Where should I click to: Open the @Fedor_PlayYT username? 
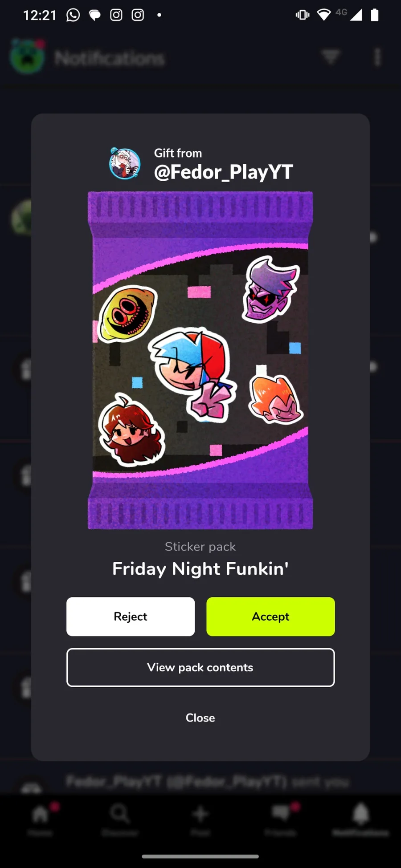click(223, 172)
